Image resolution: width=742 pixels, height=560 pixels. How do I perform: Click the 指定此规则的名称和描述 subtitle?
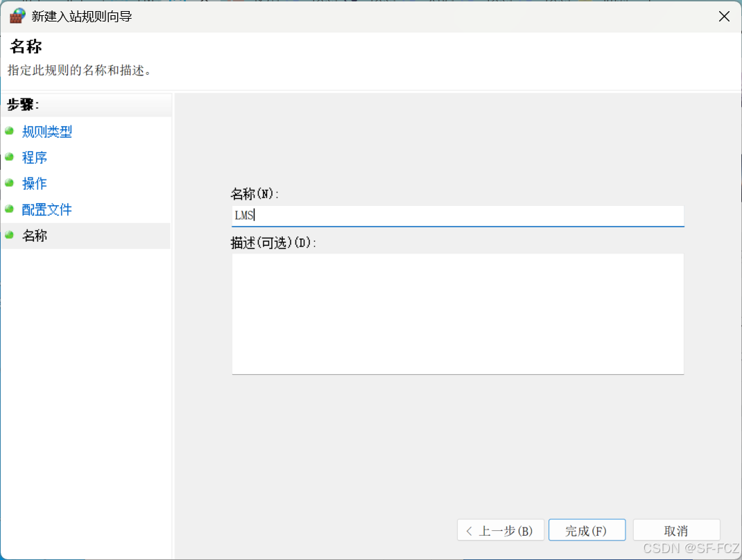80,71
